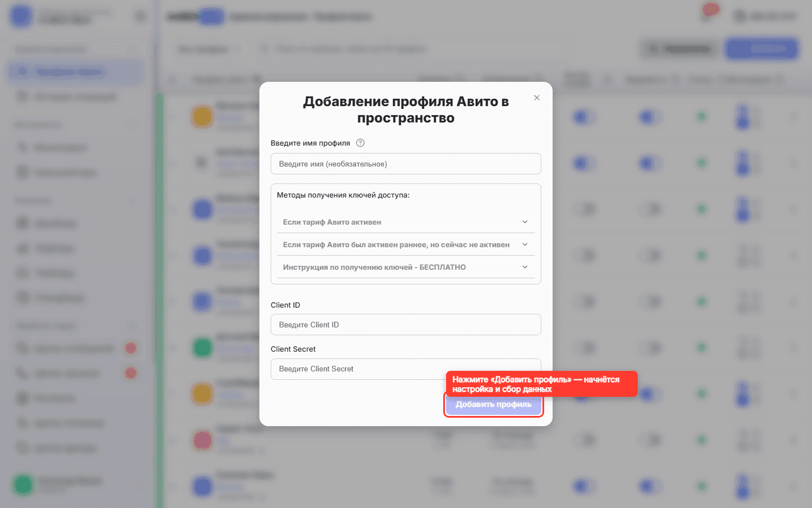The height and width of the screenshot is (508, 812).
Task: Expand section about previously active Avito tariff
Action: point(406,244)
